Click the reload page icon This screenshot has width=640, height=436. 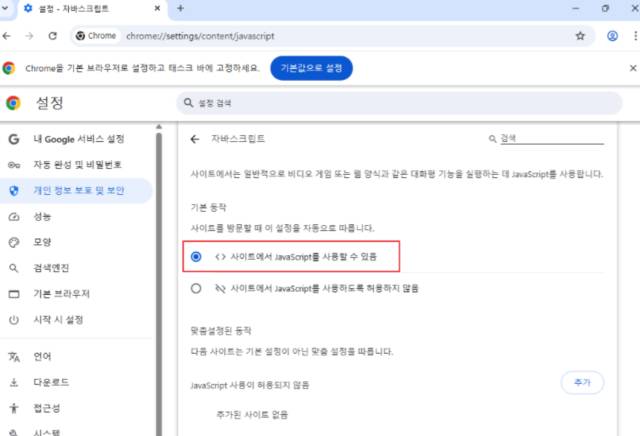pyautogui.click(x=53, y=36)
